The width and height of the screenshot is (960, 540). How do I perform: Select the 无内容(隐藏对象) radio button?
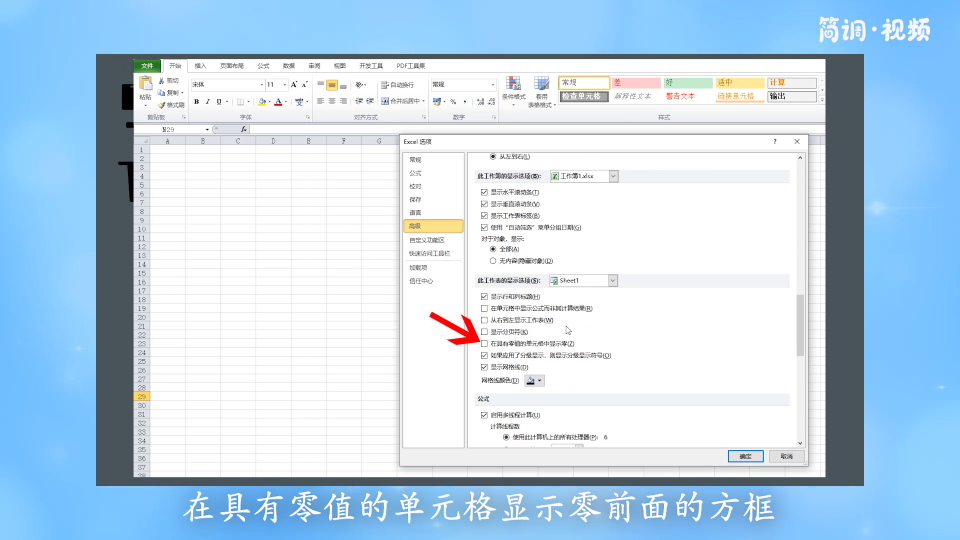493,260
